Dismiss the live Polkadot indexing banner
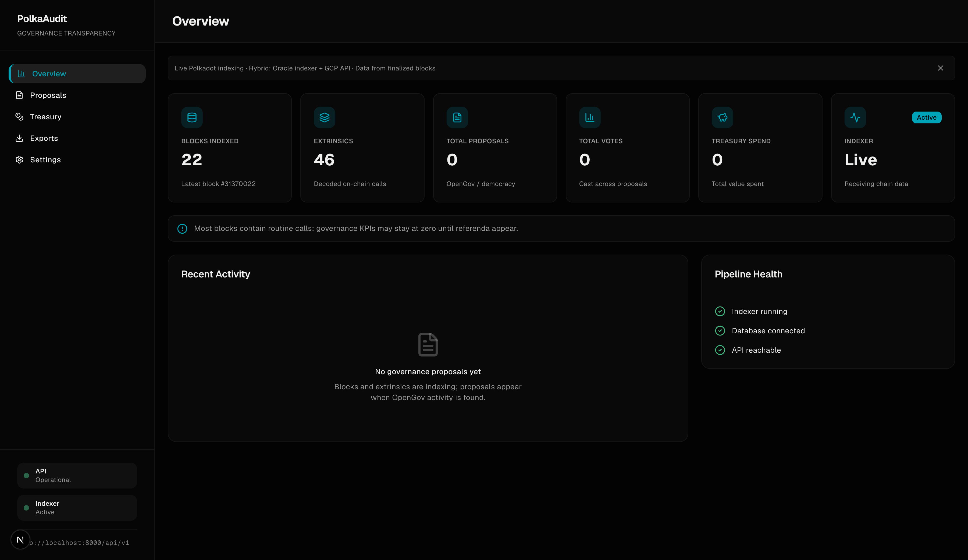Image resolution: width=968 pixels, height=560 pixels. [x=940, y=68]
